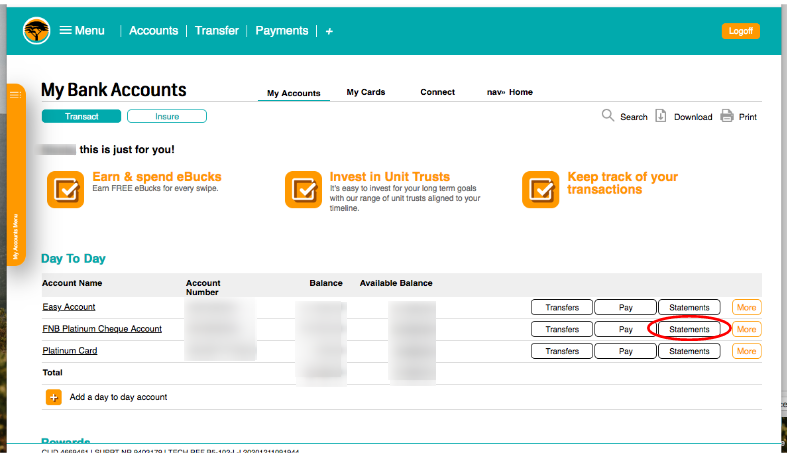Click the Earn & spend eBucks checkmark icon
The height and width of the screenshot is (454, 787).
pyautogui.click(x=66, y=189)
